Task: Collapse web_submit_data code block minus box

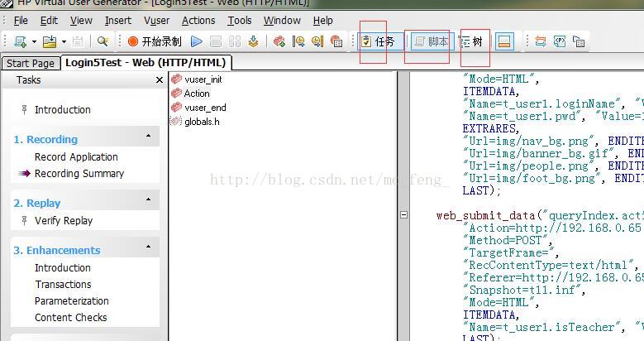Action: [x=403, y=214]
